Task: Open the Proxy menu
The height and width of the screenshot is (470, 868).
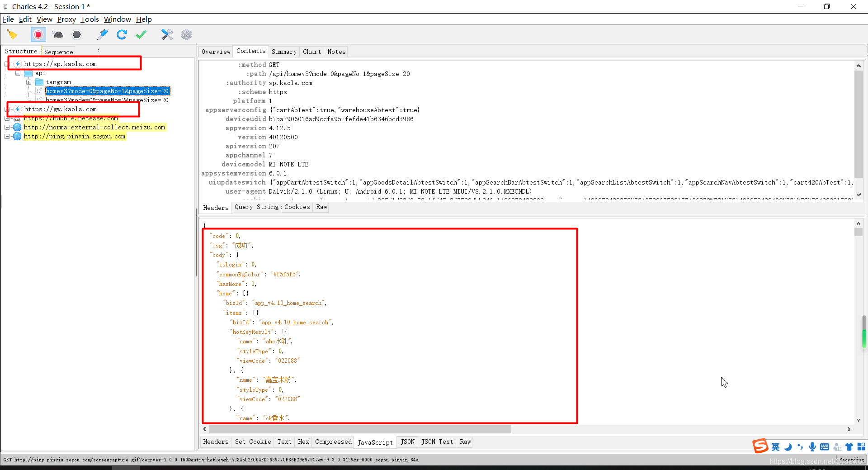Action: pos(66,19)
